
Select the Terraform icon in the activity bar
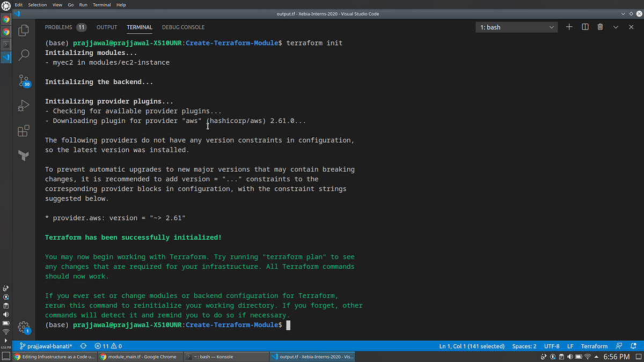coord(24,156)
